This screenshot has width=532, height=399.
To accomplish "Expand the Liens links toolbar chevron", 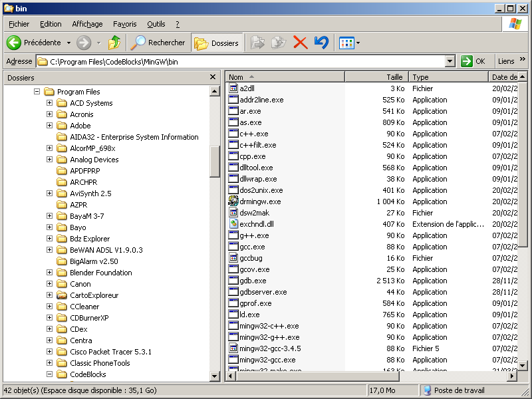I will click(x=522, y=59).
